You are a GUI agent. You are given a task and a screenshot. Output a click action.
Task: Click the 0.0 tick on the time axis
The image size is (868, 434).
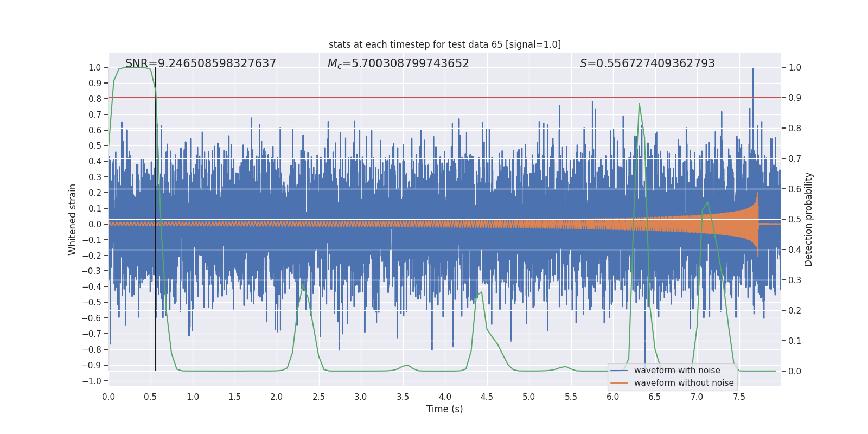(x=108, y=397)
